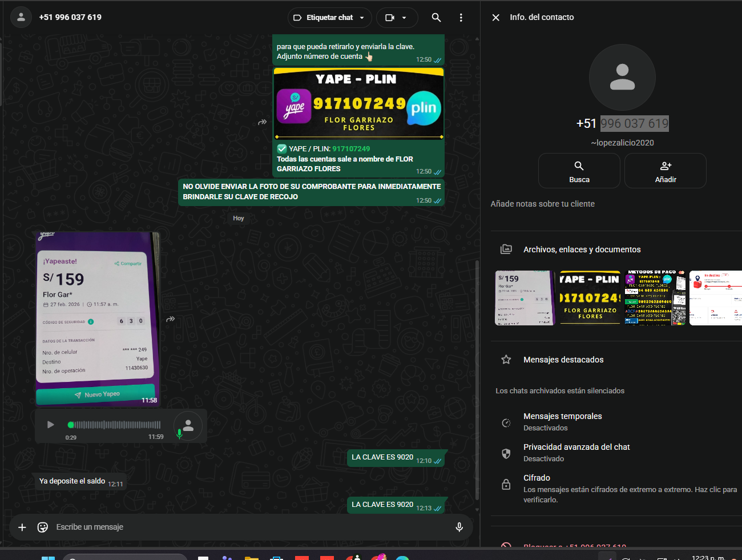Viewport: 742px width, 560px height.
Task: Expand the video call dropdown arrow
Action: coord(404,18)
